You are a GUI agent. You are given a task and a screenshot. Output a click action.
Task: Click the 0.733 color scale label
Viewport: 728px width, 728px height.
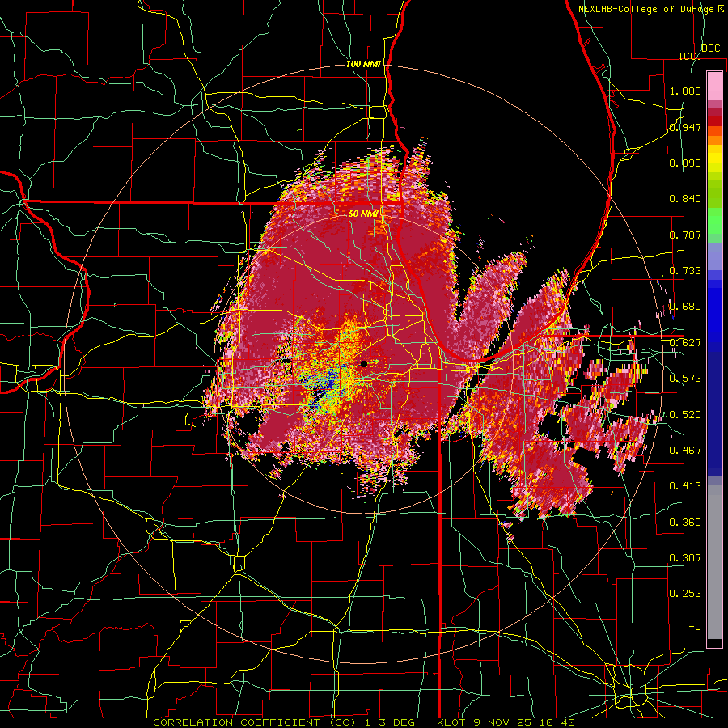click(685, 271)
